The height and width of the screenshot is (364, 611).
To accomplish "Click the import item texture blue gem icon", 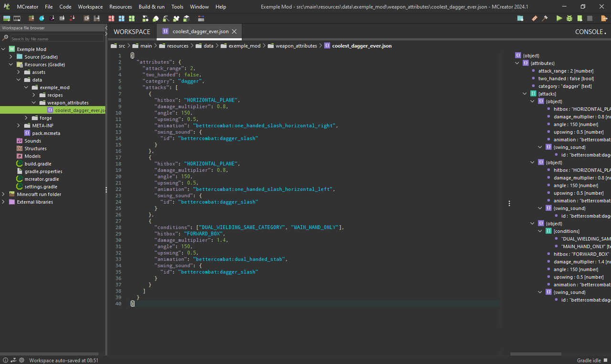I will pos(42,19).
